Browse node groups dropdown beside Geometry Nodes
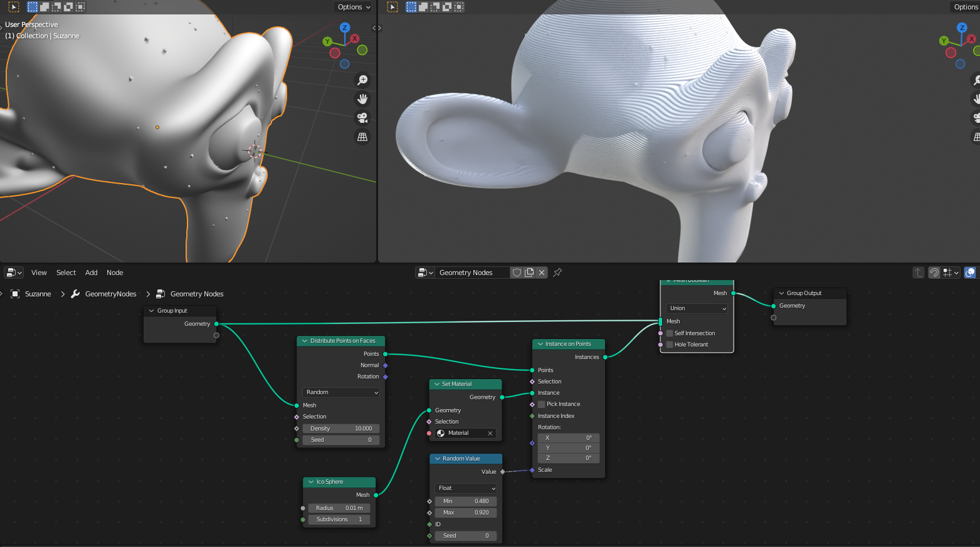The image size is (980, 547). click(x=425, y=273)
